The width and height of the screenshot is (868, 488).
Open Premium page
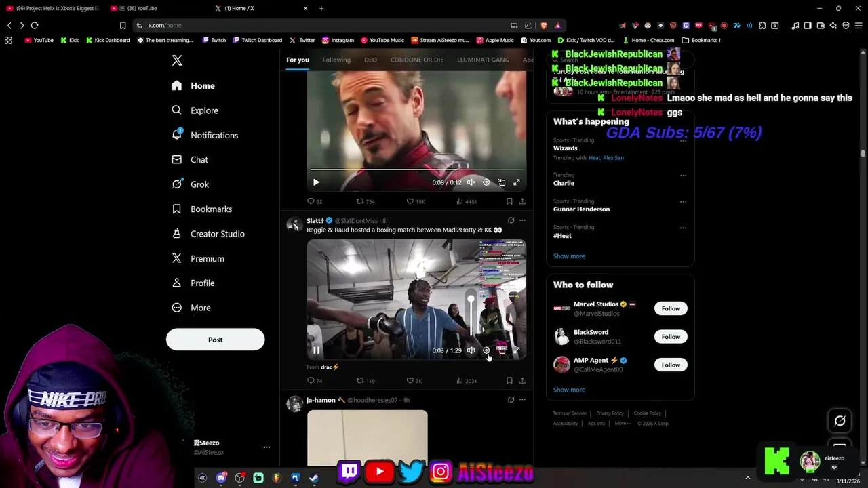(197, 258)
